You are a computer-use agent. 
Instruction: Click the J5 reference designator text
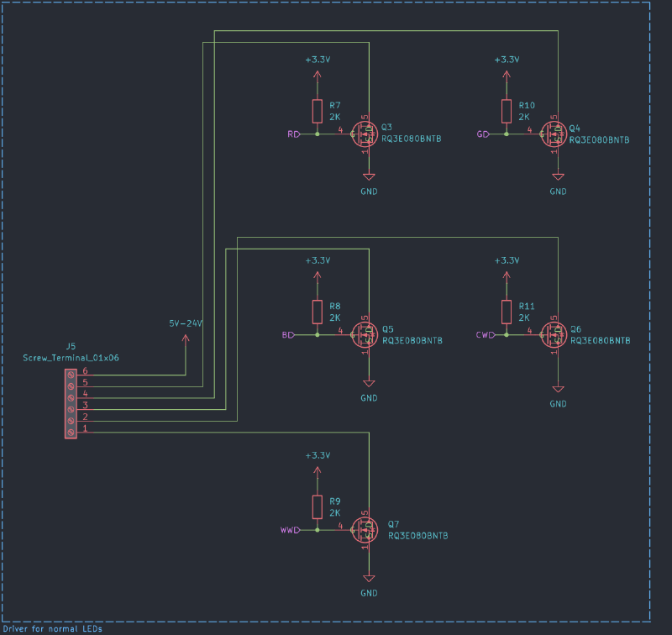[x=71, y=346]
